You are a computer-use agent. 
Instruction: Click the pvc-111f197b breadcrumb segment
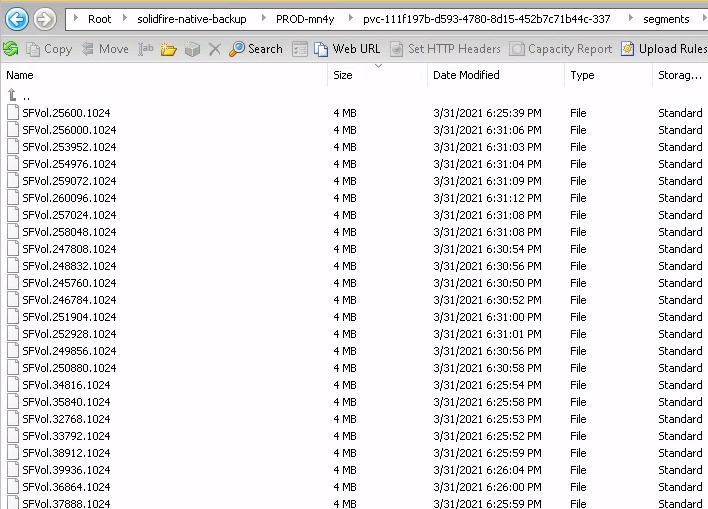click(x=487, y=19)
